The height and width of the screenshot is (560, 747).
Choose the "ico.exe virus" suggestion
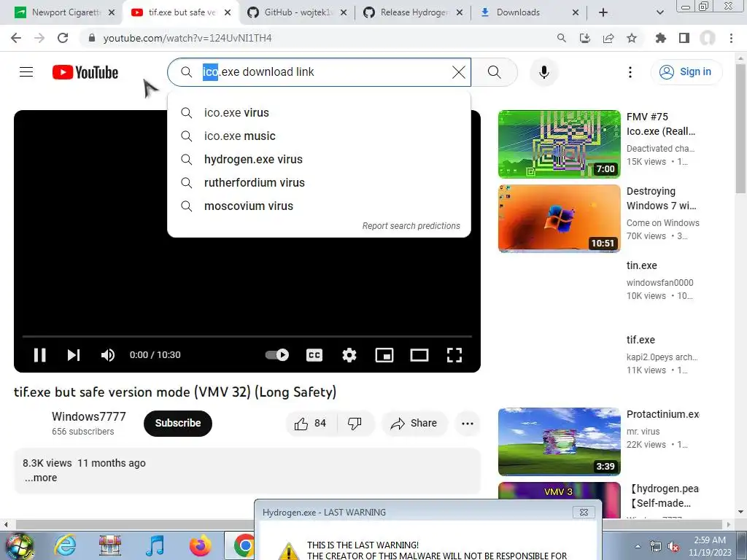(319, 113)
